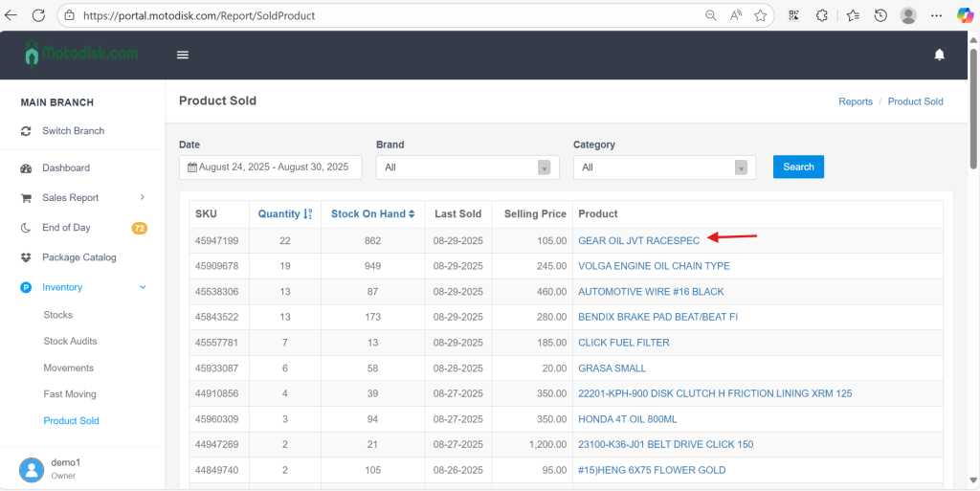Open the Category dropdown
This screenshot has width=980, height=491.
click(x=664, y=167)
